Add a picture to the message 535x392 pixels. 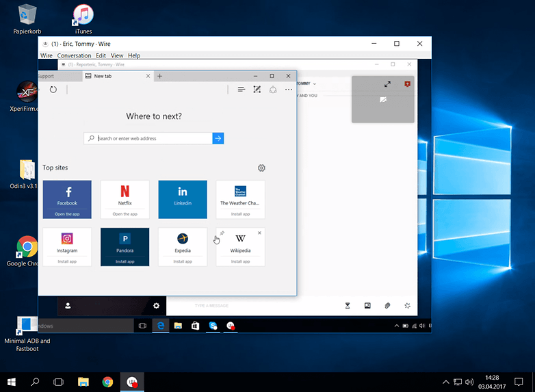coord(367,306)
